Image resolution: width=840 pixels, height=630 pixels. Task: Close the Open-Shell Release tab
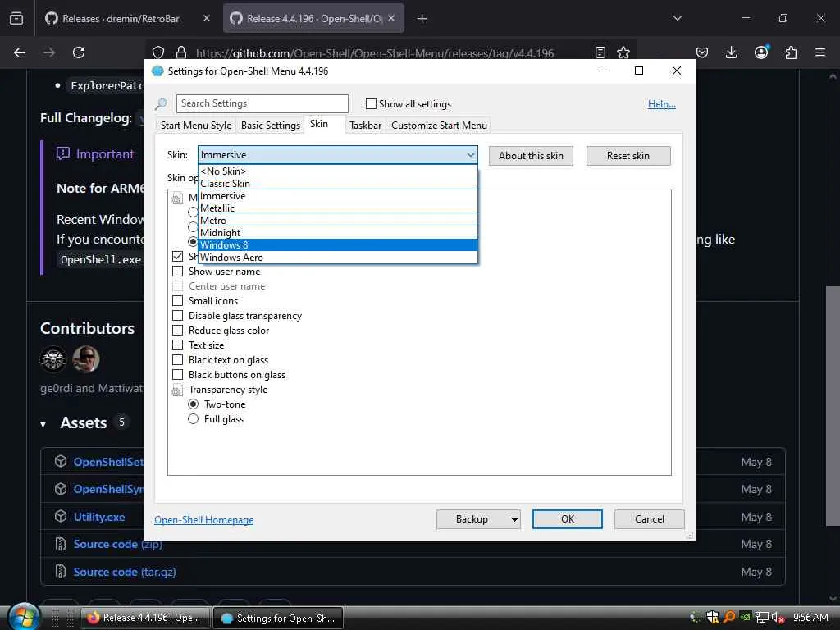tap(391, 18)
